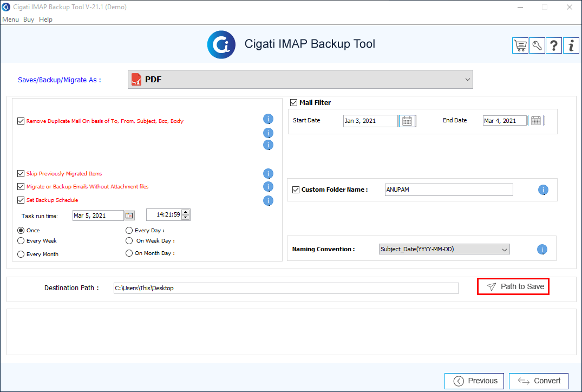Uncheck the Mail Filter checkbox
Viewport: 582px width, 392px height.
pyautogui.click(x=293, y=102)
